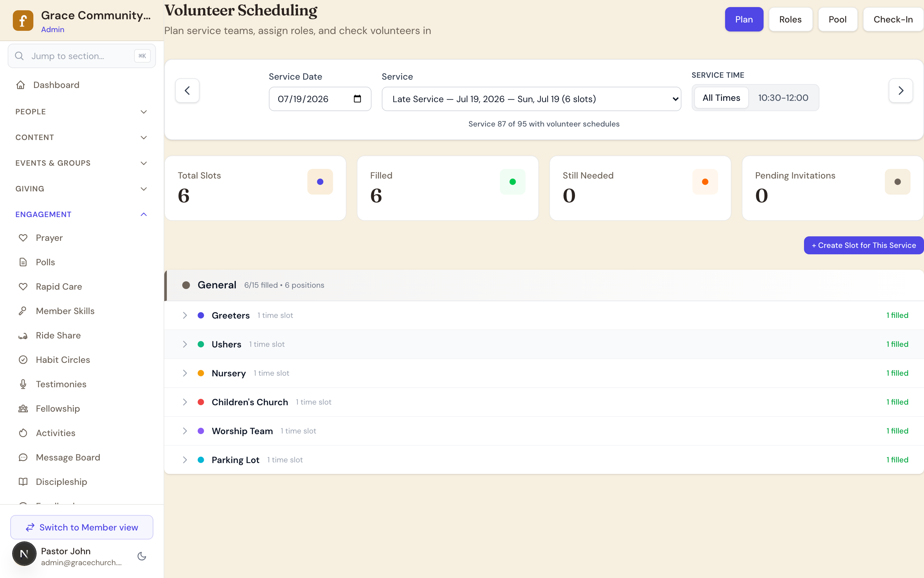Open Prayer heart icon in sidebar
This screenshot has height=578, width=924.
point(23,238)
